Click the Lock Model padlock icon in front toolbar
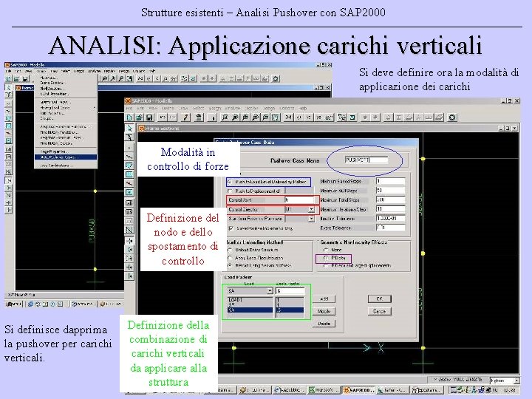This screenshot has height=399, width=532. click(199, 117)
